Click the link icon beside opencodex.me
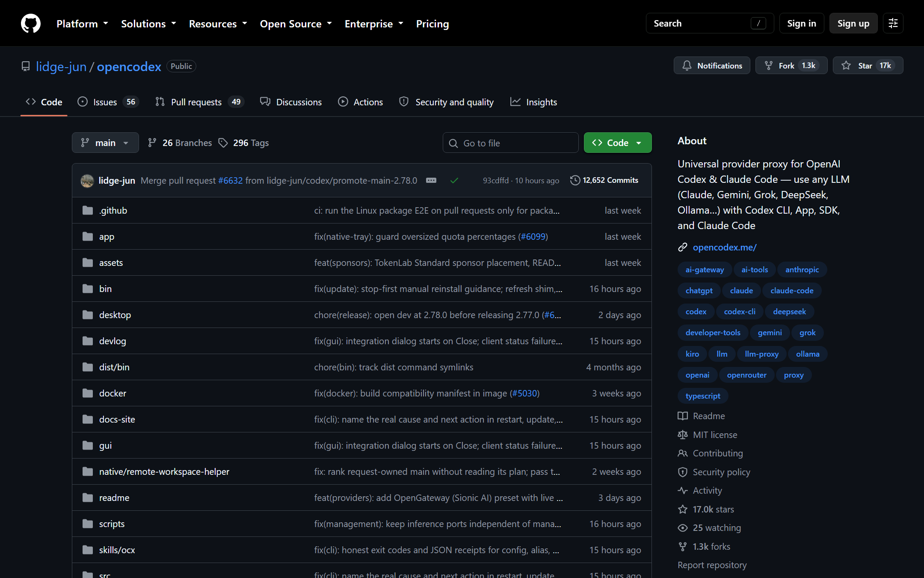This screenshot has height=578, width=924. point(683,247)
